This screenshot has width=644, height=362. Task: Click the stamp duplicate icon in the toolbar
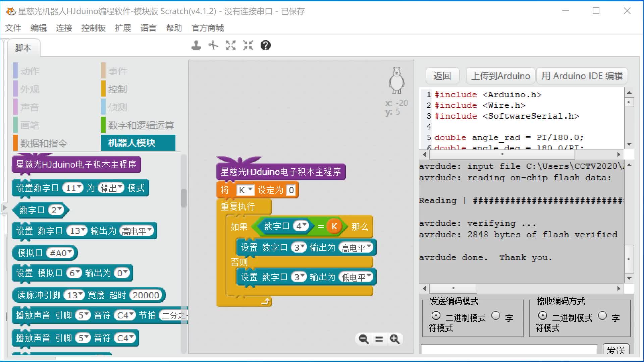(x=197, y=45)
